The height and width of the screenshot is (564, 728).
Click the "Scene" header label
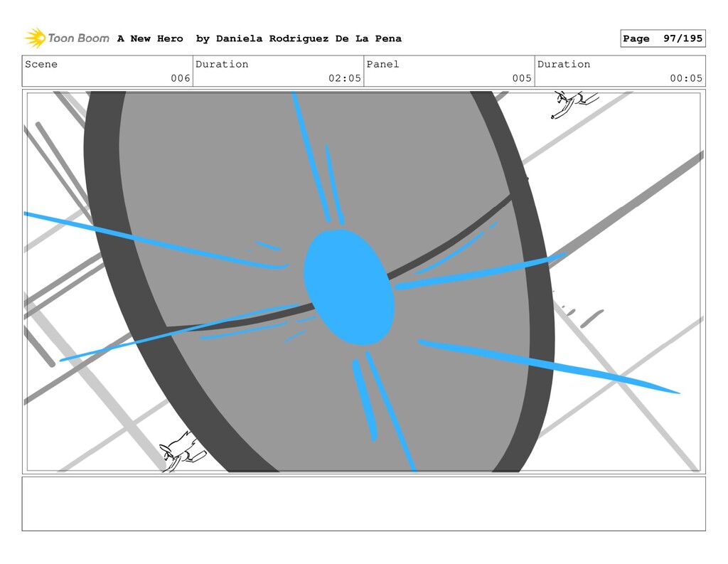click(41, 64)
